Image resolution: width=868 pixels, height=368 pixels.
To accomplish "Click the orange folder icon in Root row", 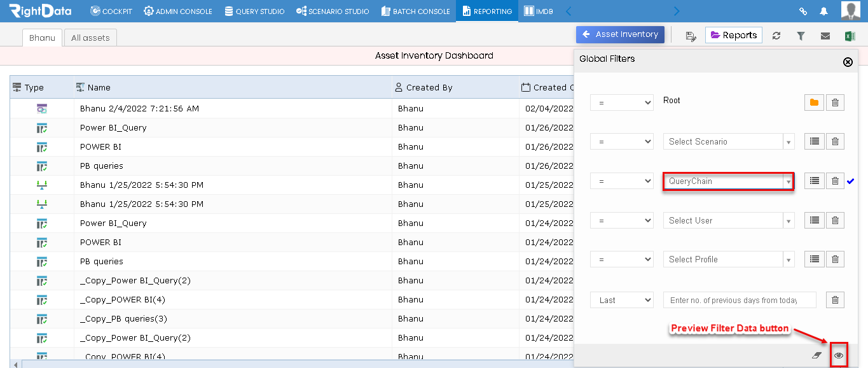I will tap(814, 103).
